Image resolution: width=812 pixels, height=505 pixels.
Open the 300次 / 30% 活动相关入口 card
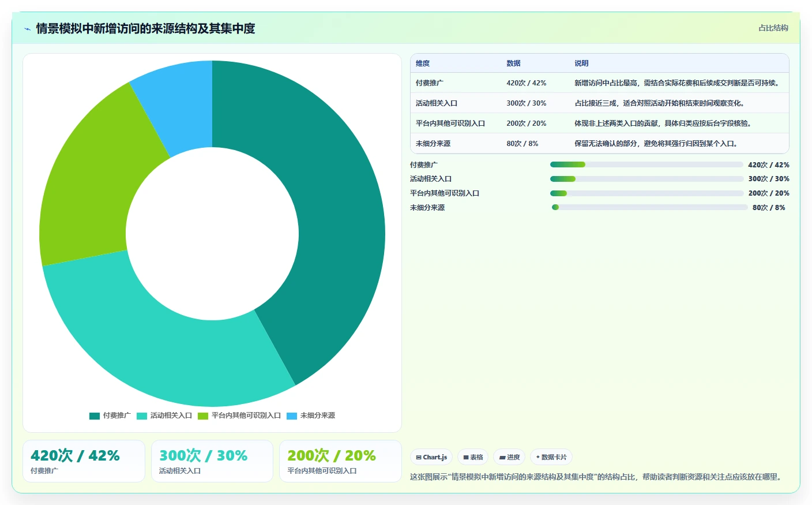click(212, 461)
